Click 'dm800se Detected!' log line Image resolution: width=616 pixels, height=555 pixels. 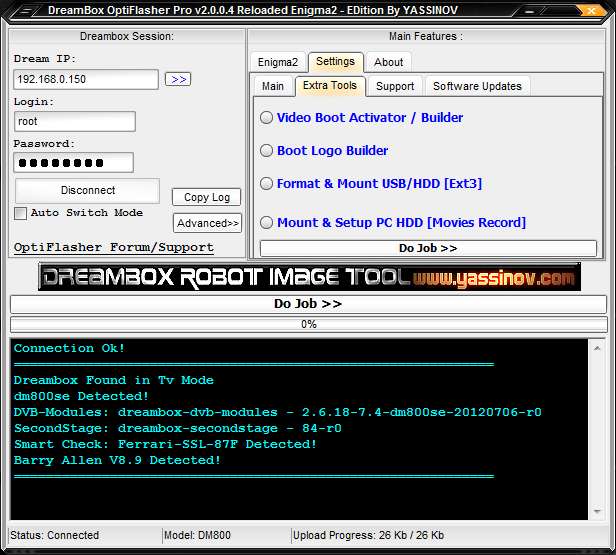pyautogui.click(x=81, y=396)
